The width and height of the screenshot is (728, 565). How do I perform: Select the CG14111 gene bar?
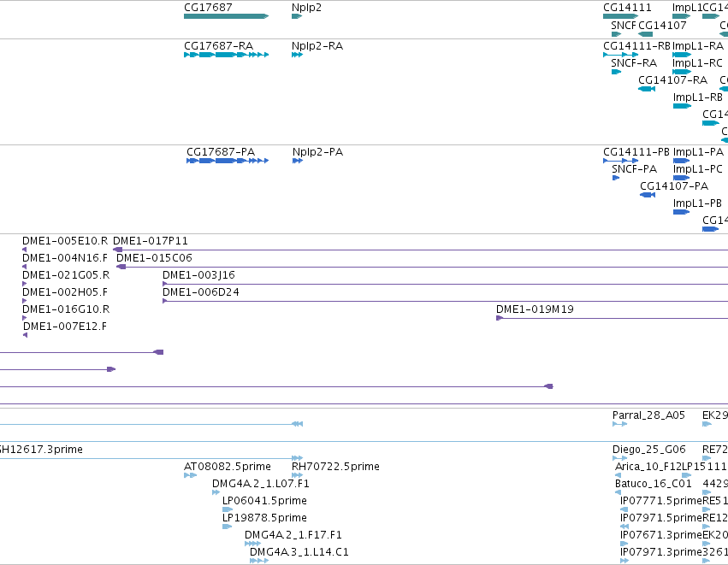[620, 16]
